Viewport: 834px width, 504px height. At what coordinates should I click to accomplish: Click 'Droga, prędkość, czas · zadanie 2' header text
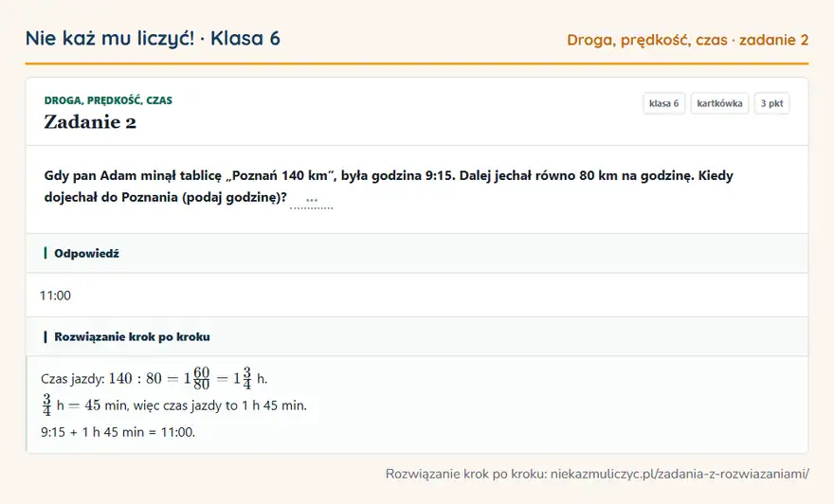687,40
